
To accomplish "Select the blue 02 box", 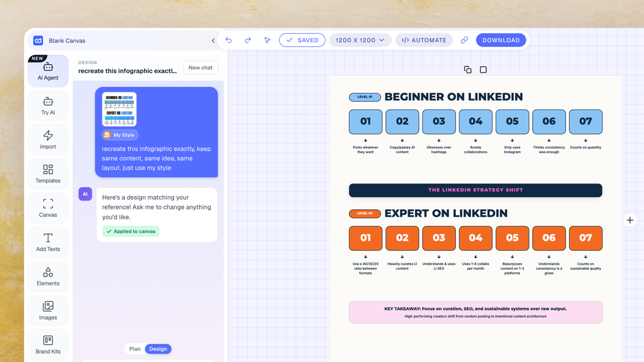I will [402, 121].
